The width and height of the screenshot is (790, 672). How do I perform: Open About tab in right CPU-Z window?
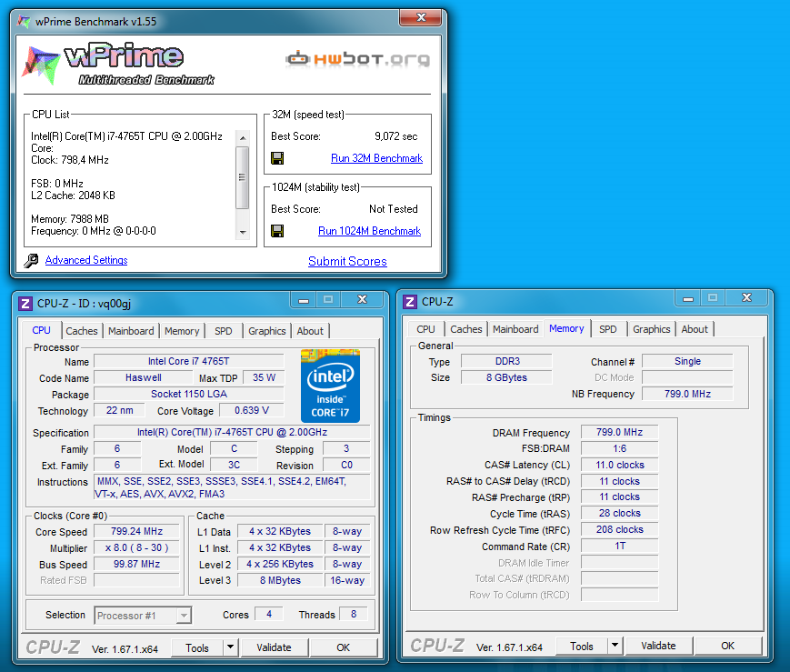(695, 329)
